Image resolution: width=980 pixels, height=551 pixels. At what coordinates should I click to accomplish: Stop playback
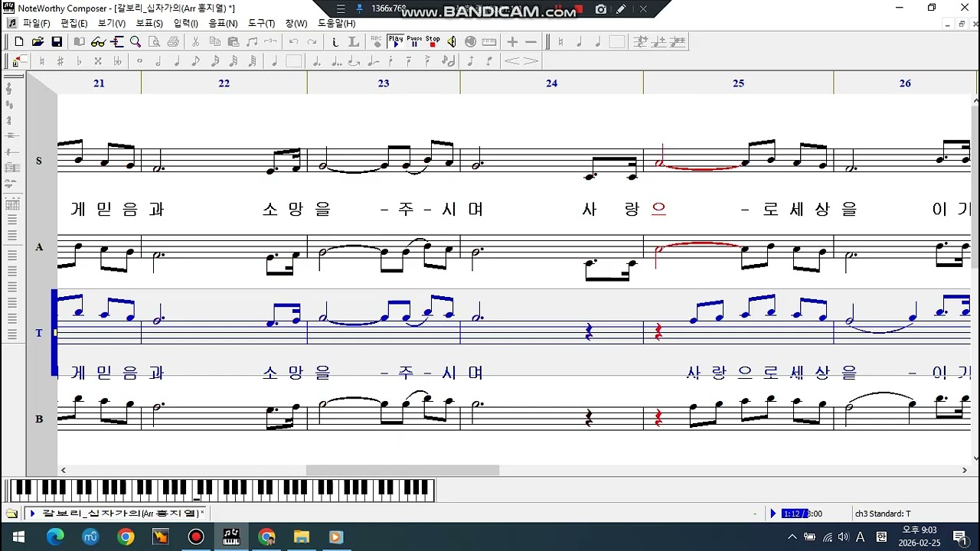433,42
